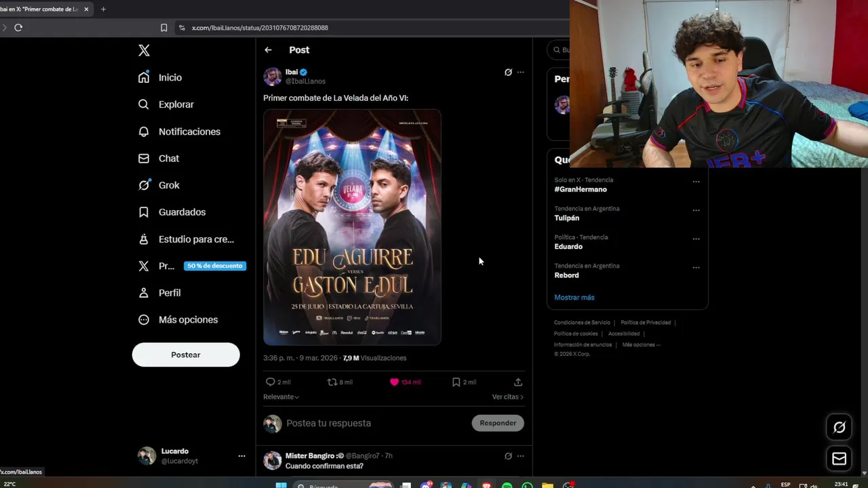Open Ibai's profile avatar on post
This screenshot has width=868, height=488.
click(273, 76)
